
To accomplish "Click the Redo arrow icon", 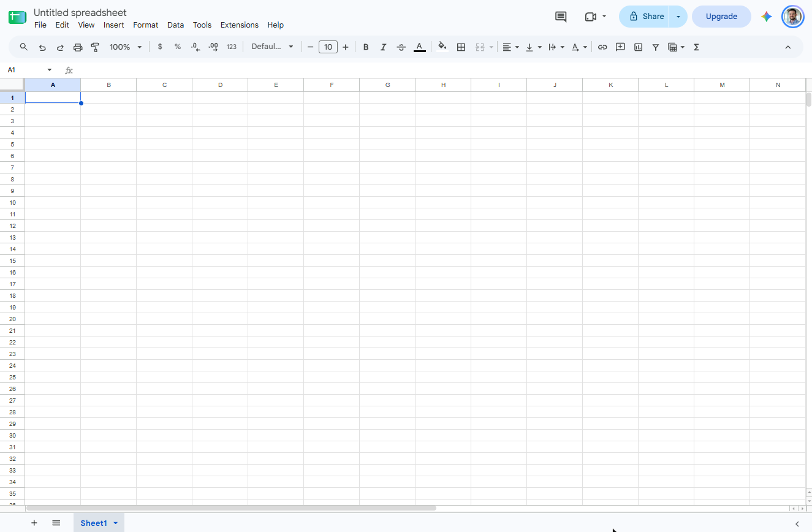I will coord(60,47).
